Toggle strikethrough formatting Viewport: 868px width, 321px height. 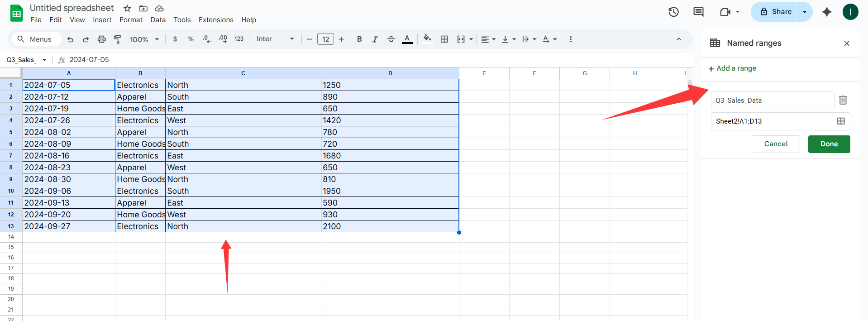point(391,39)
